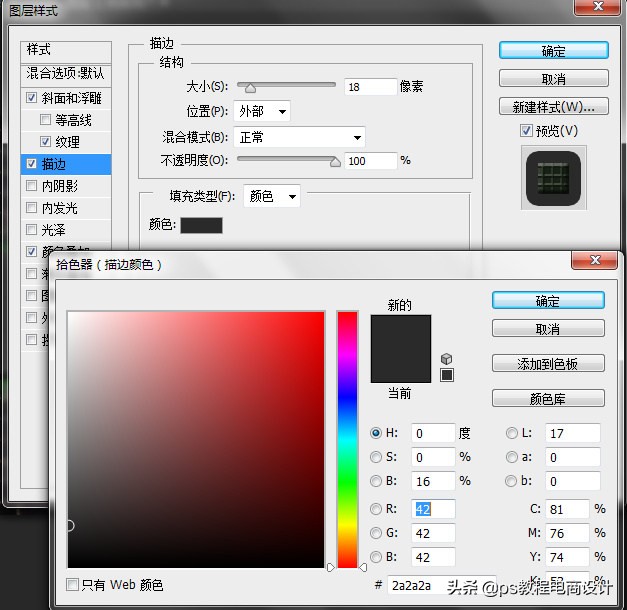Viewport: 627px width, 610px height.
Task: Click the rainbow hue slider strip
Action: click(347, 439)
